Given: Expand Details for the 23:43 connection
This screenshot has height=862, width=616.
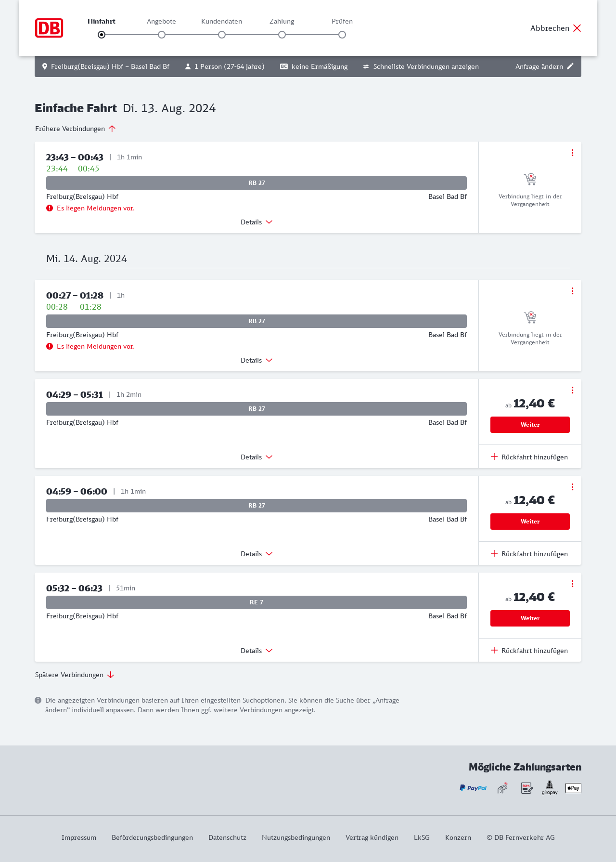Looking at the screenshot, I should (x=257, y=222).
